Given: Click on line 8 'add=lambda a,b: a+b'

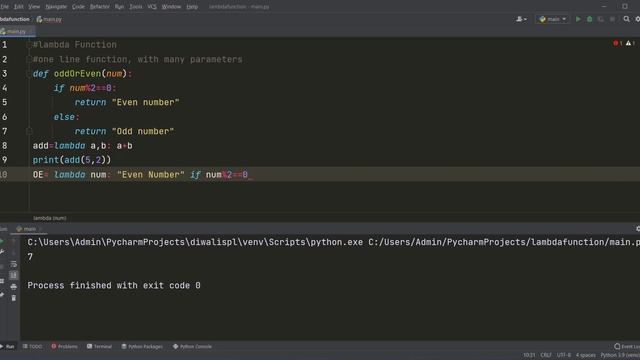Looking at the screenshot, I should pos(82,146).
